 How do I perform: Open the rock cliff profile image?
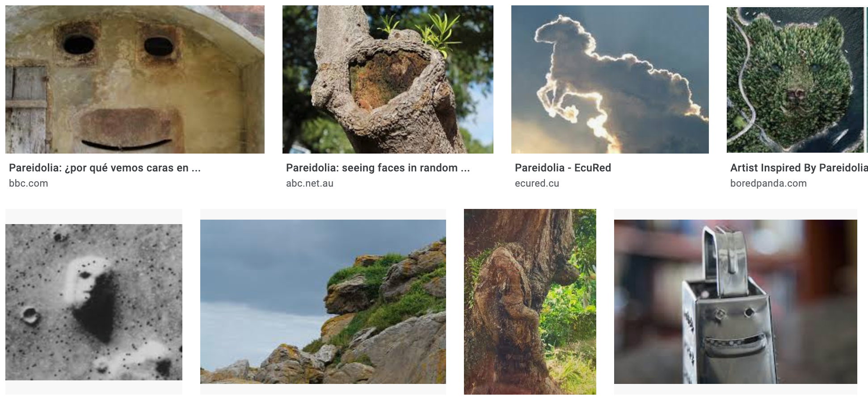coord(323,302)
